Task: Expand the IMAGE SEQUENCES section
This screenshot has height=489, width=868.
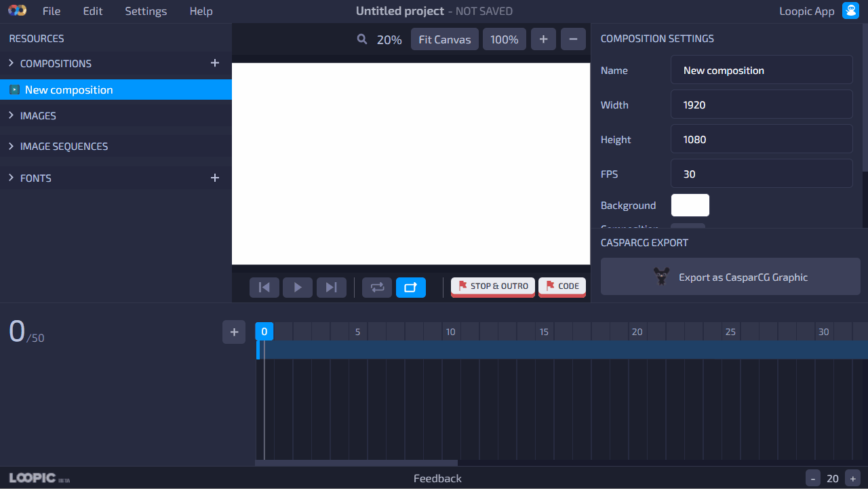Action: pos(12,146)
